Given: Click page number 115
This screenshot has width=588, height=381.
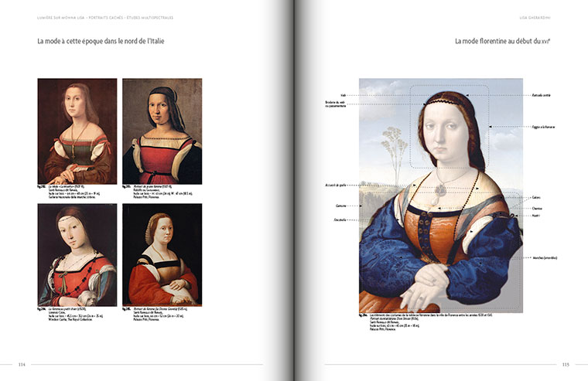Looking at the screenshot, I should pyautogui.click(x=566, y=365).
